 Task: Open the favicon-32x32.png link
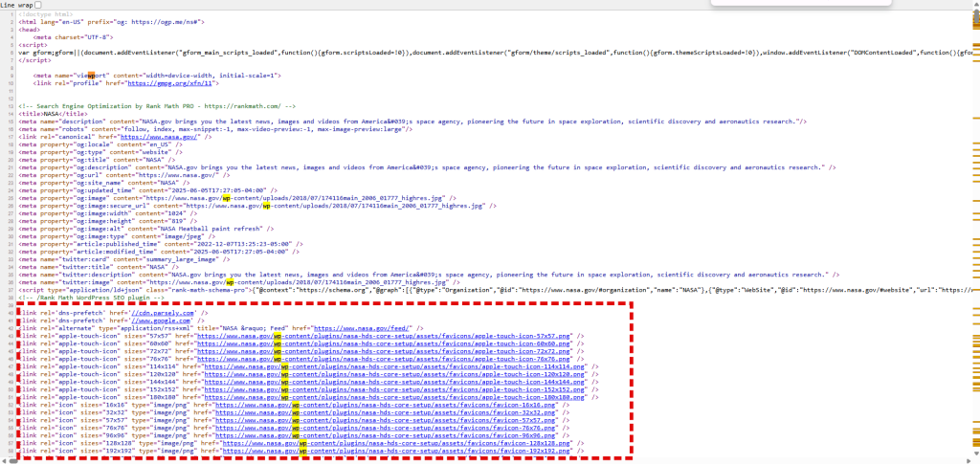point(387,412)
